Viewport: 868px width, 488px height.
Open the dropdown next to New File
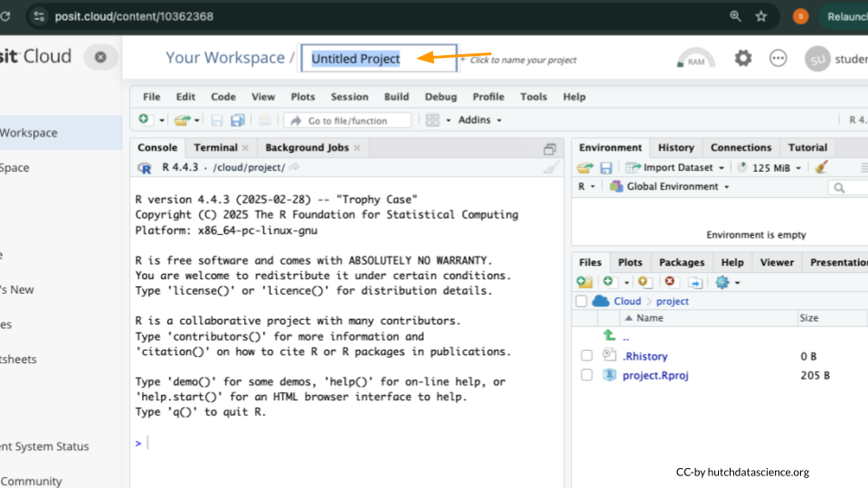coord(162,120)
